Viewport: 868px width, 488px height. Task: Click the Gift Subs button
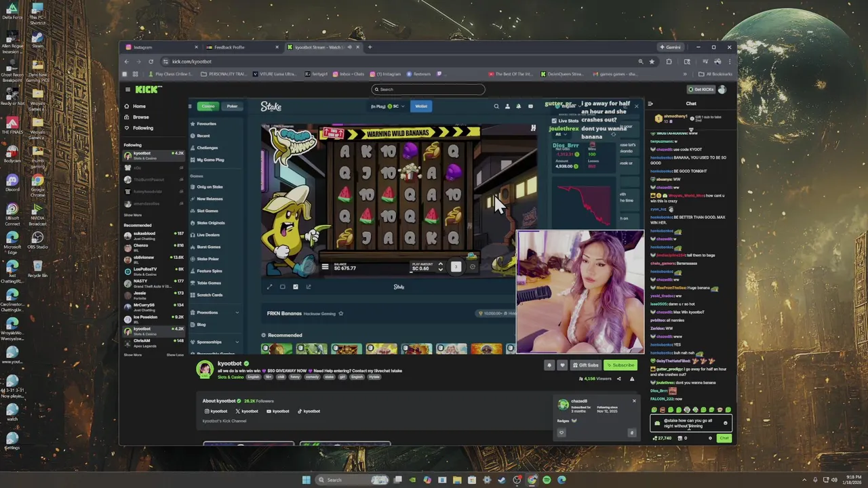[x=585, y=365]
